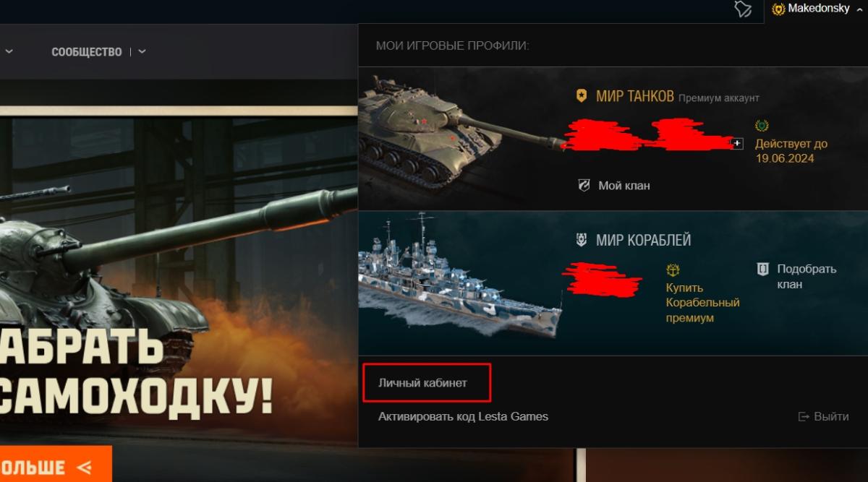Expand the leftmost navigation chevron
The image size is (868, 482).
(9, 52)
